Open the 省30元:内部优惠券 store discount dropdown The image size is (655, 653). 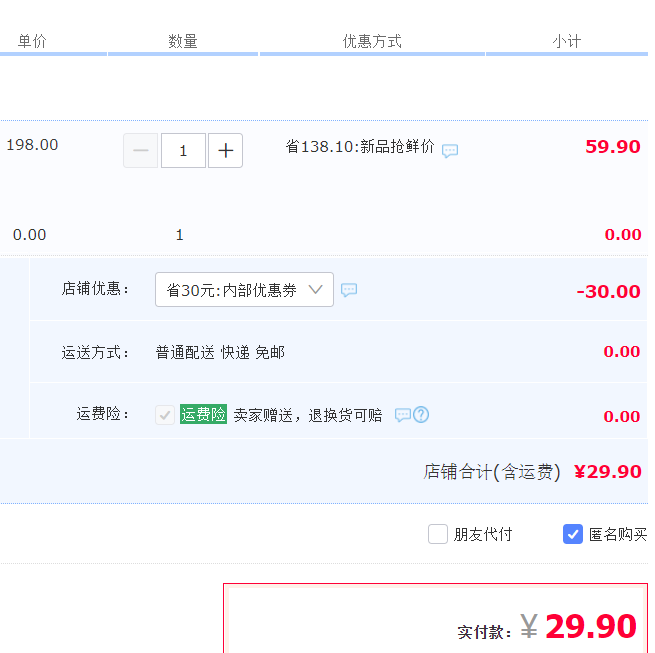pos(244,290)
